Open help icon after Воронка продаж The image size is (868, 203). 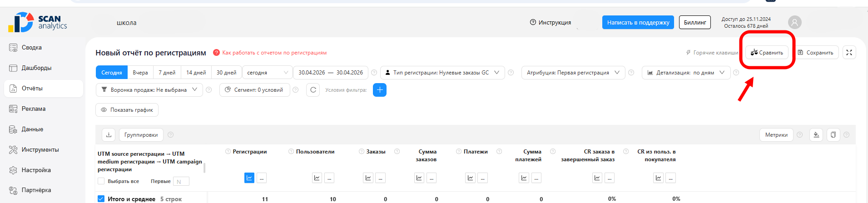pos(209,90)
